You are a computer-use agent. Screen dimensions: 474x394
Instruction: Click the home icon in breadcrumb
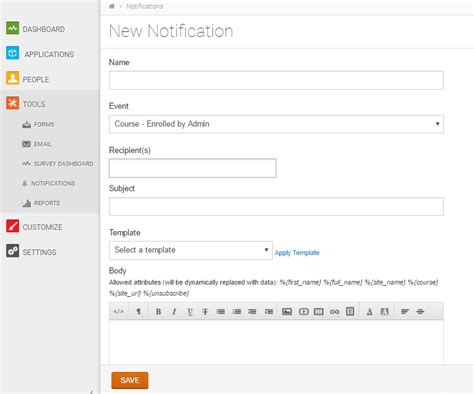tap(112, 6)
